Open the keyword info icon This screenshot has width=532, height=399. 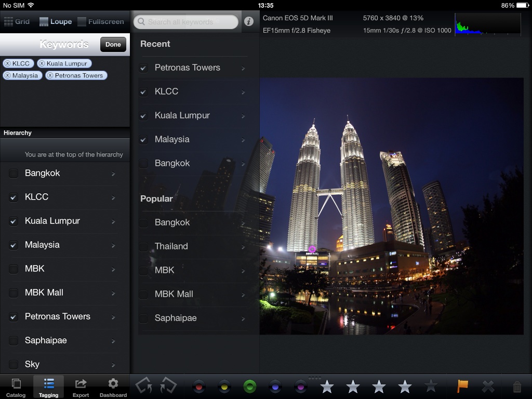pyautogui.click(x=249, y=21)
